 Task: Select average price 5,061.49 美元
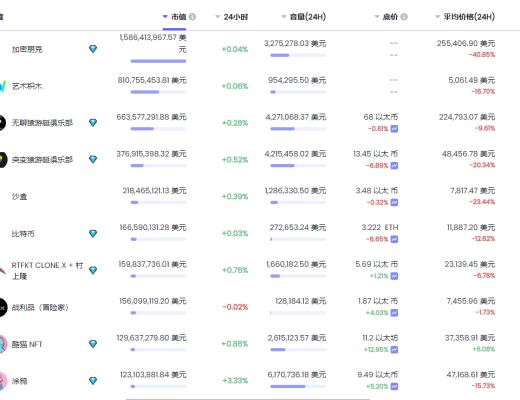pos(472,80)
